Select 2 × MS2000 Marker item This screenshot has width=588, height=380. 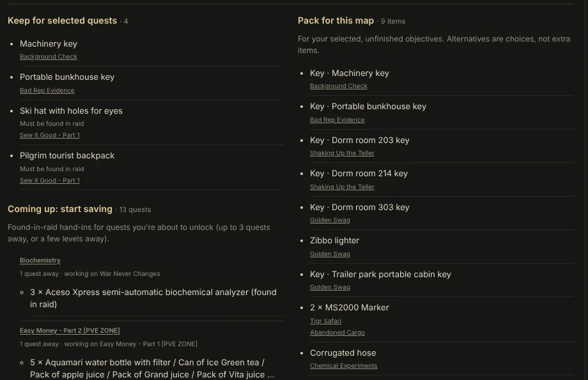point(349,308)
